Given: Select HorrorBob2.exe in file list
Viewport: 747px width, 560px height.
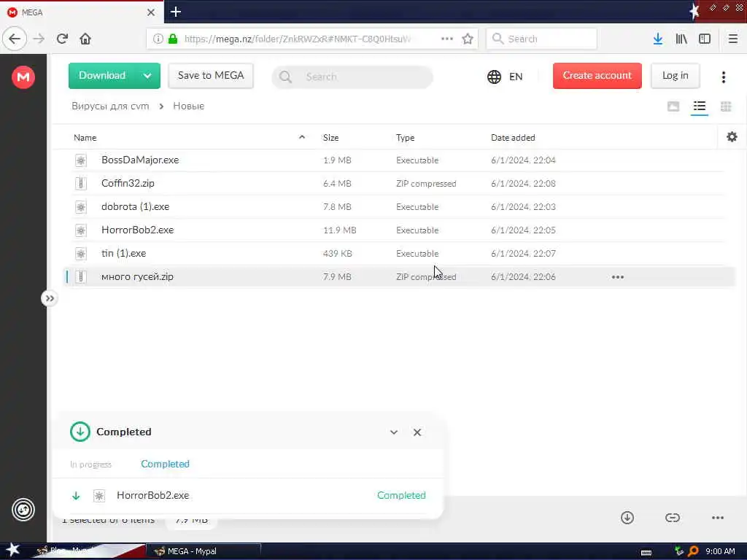Looking at the screenshot, I should tap(137, 230).
